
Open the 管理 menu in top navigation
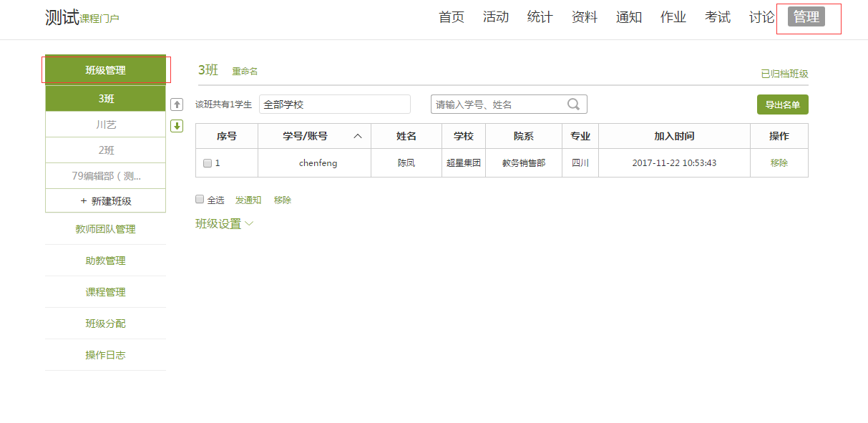tap(806, 17)
